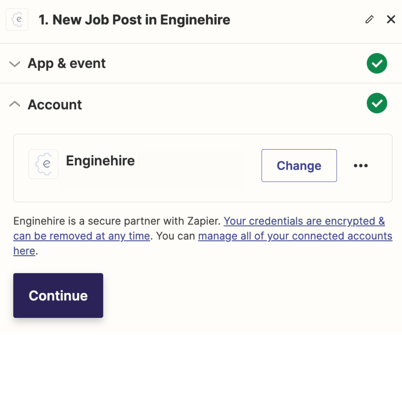The width and height of the screenshot is (402, 402).
Task: Follow 'manage all of your connected accounts' link
Action: 295,236
